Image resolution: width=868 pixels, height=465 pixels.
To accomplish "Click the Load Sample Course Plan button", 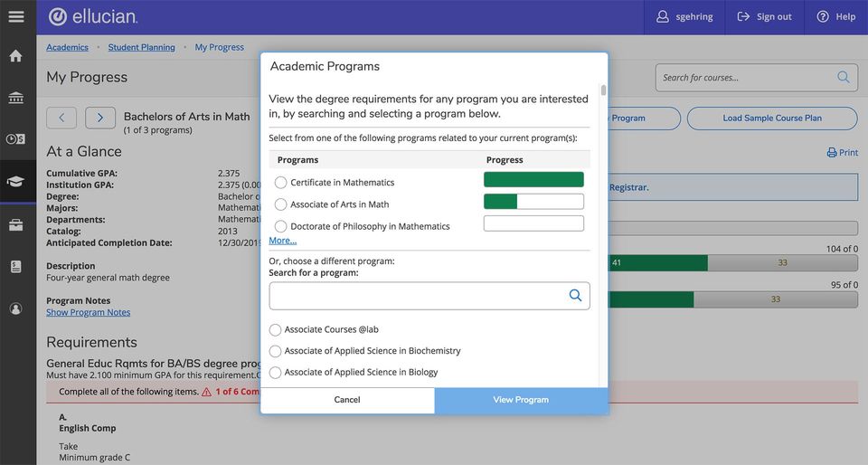I will click(771, 118).
